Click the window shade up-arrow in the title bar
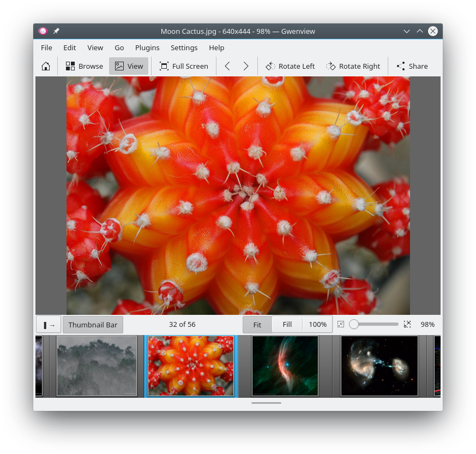The height and width of the screenshot is (454, 476). coord(420,31)
